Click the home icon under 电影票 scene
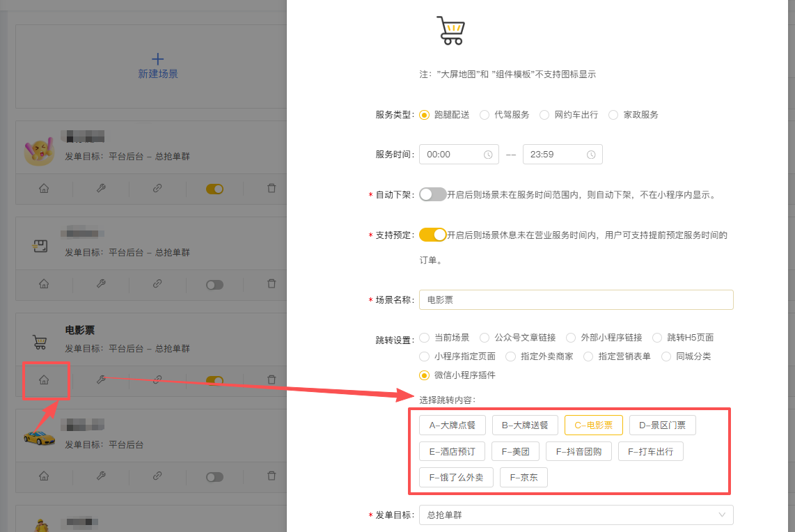 [x=44, y=380]
